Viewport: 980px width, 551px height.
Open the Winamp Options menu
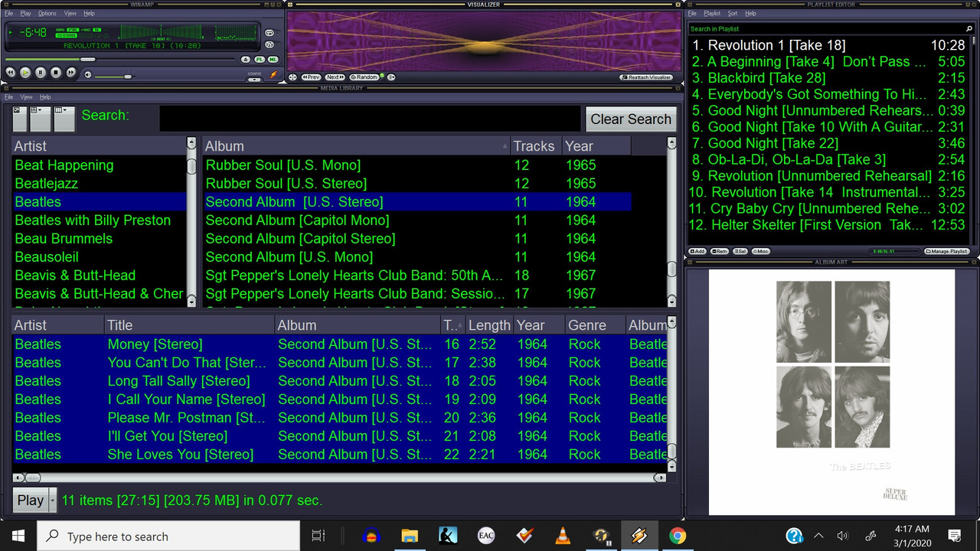[47, 13]
